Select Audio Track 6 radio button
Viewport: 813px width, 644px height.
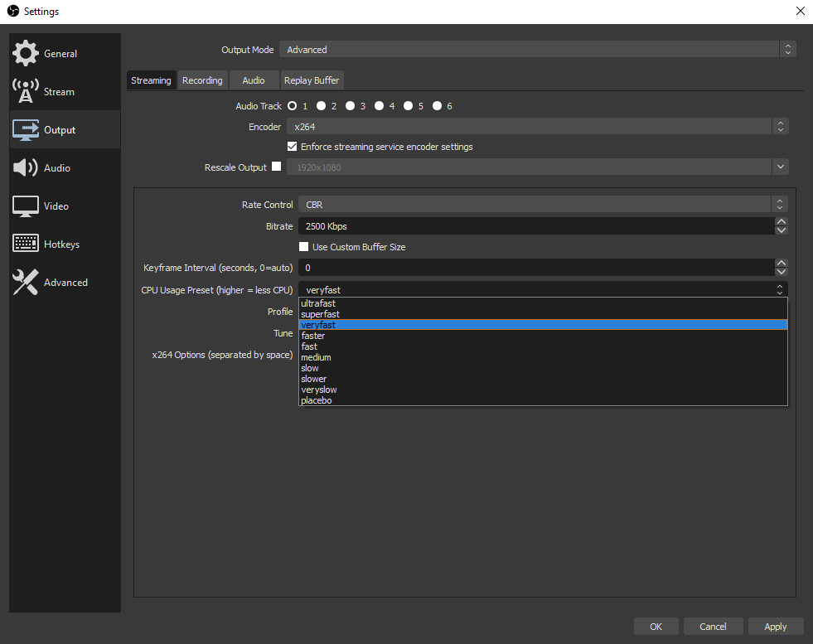(438, 106)
